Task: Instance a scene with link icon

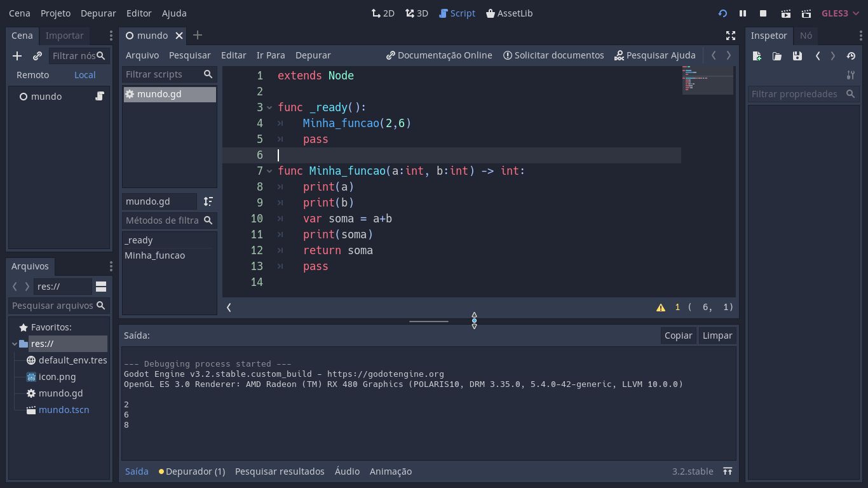Action: coord(37,56)
